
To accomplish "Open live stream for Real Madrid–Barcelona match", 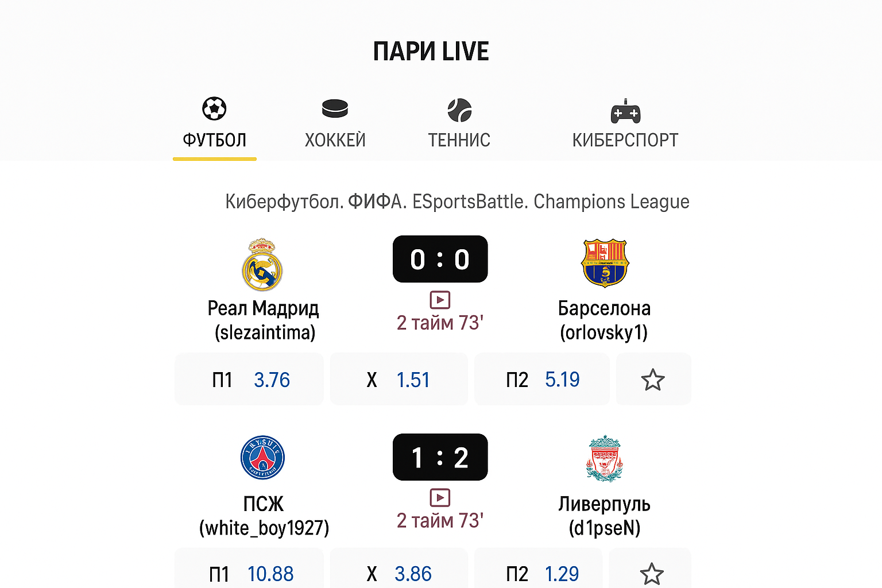I will [x=440, y=300].
